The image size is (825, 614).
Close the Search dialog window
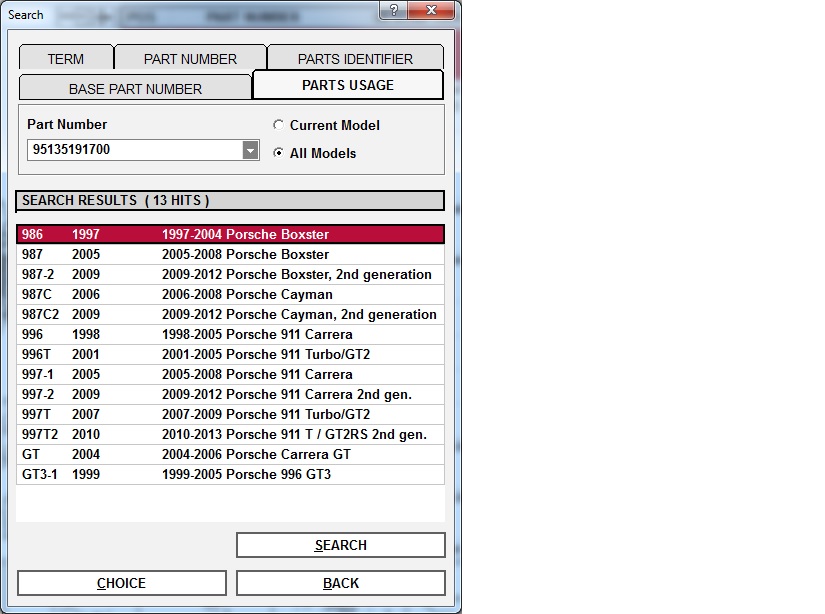click(431, 11)
